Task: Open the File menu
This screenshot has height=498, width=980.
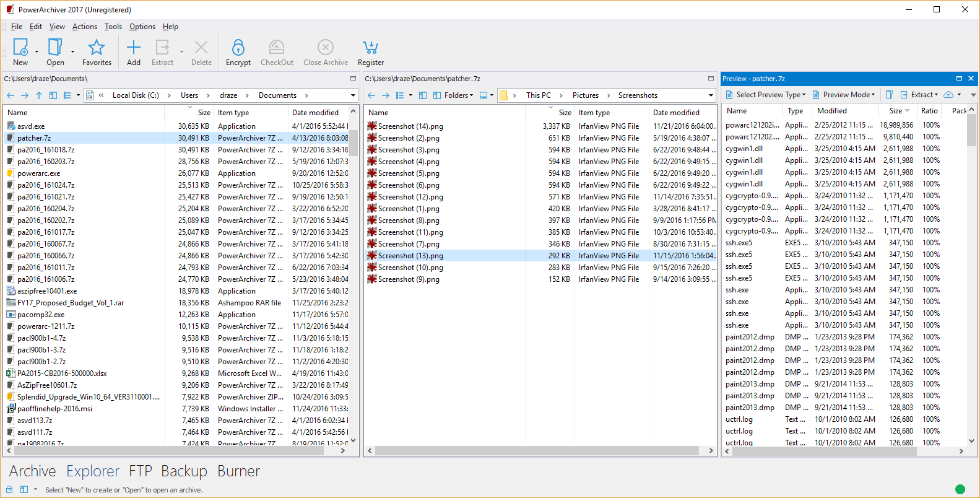Action: (17, 27)
